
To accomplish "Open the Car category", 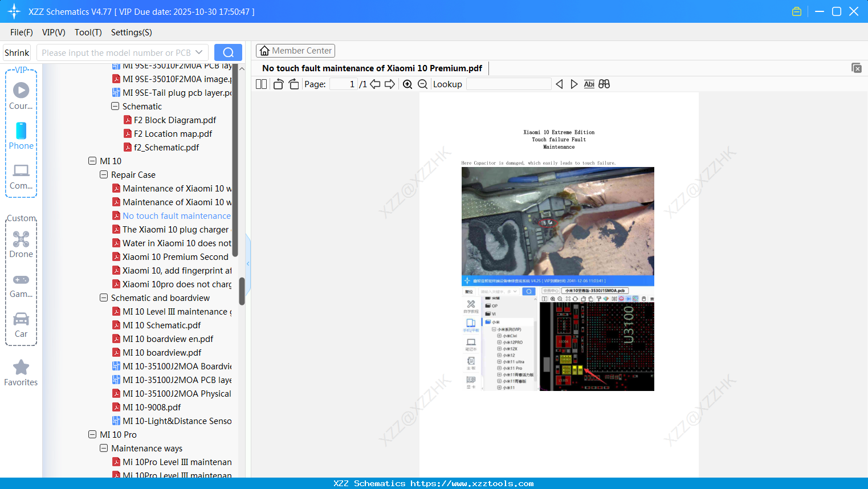I will 21,325.
